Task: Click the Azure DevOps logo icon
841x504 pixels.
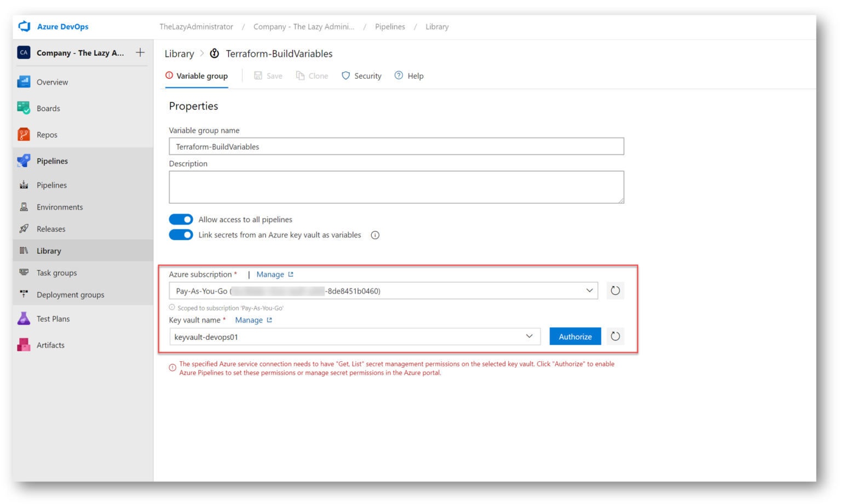Action: [24, 26]
